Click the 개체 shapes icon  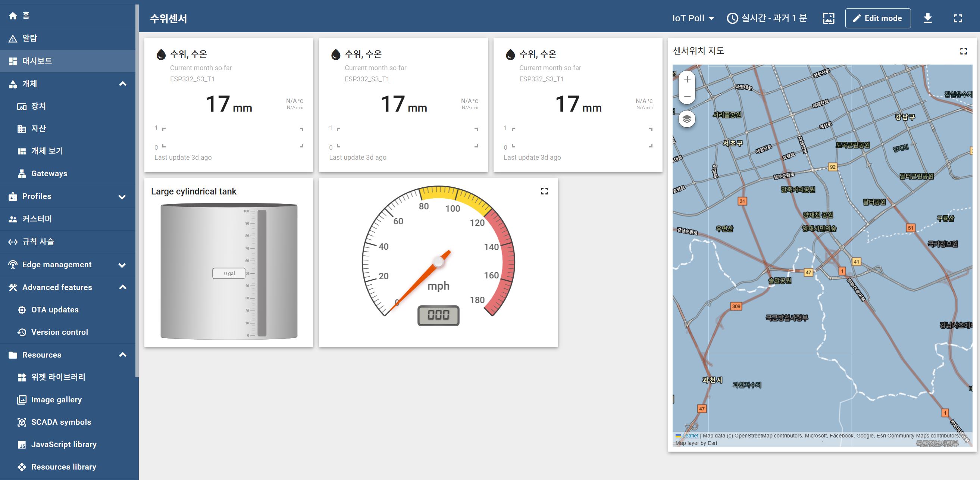pos(13,84)
